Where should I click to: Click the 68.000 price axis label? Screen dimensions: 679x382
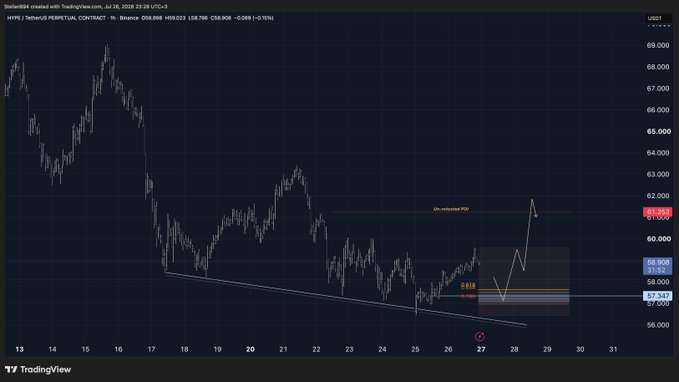[657, 67]
